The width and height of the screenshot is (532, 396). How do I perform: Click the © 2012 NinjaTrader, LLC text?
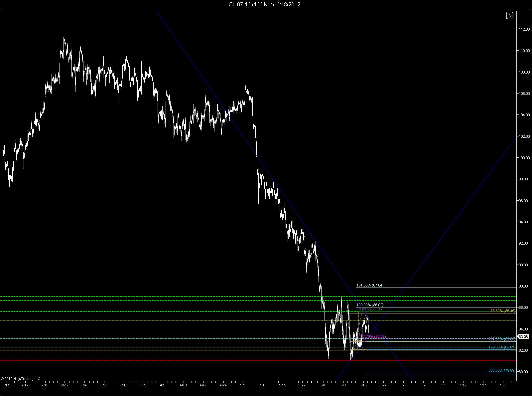[x=20, y=379]
